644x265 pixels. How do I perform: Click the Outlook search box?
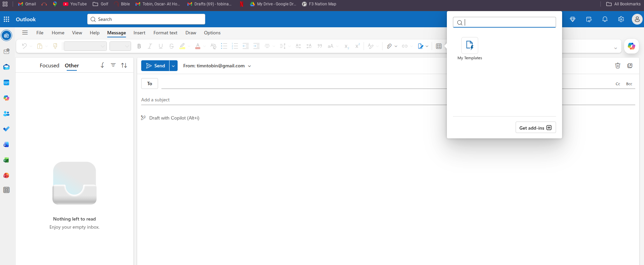point(146,19)
